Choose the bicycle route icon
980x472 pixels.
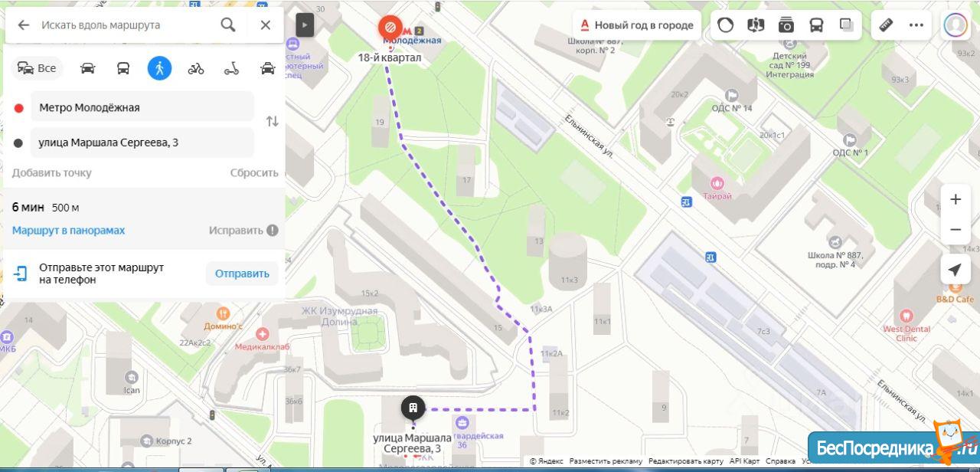(x=196, y=68)
